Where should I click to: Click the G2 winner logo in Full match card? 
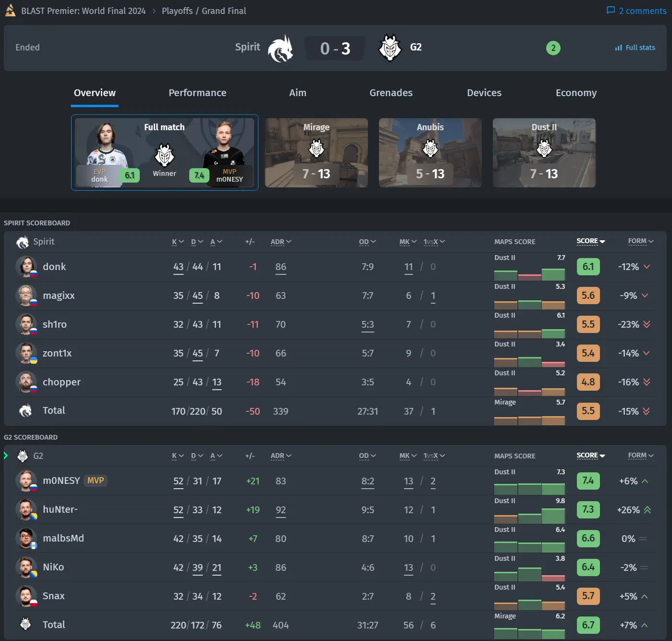pyautogui.click(x=164, y=155)
